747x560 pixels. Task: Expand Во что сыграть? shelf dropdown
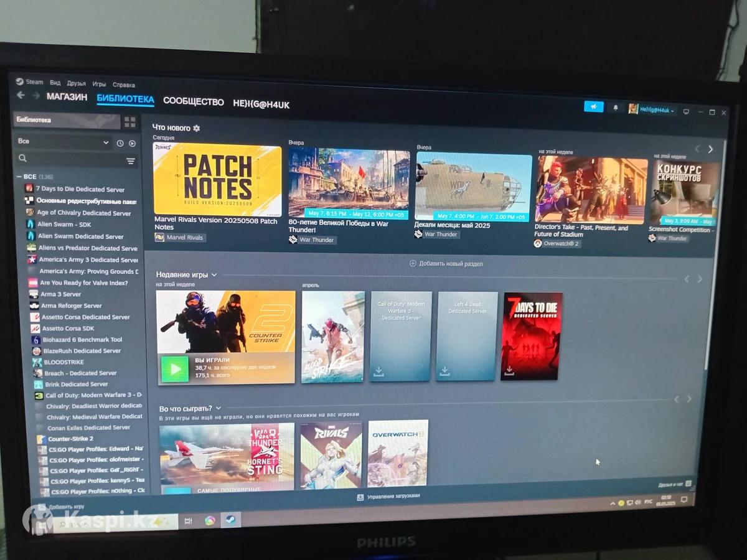pos(218,408)
